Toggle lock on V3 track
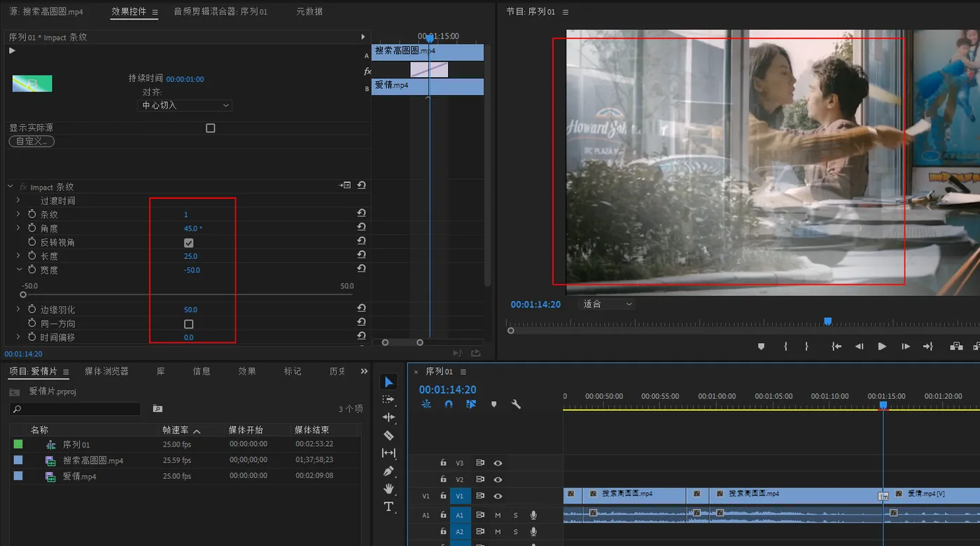The height and width of the screenshot is (546, 980). (443, 463)
